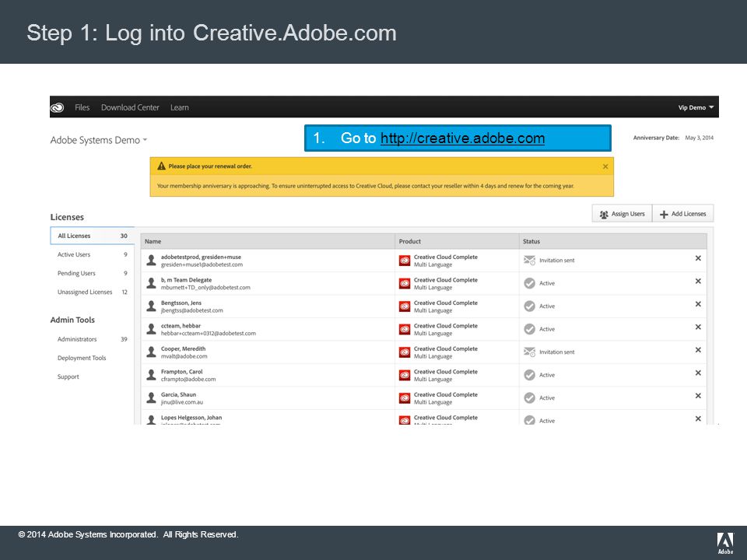Click the Anniversary Date May 3, 2014 text
747x560 pixels.
[673, 138]
